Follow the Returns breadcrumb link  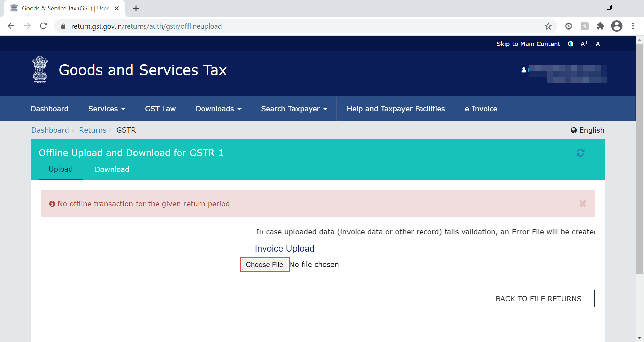93,130
